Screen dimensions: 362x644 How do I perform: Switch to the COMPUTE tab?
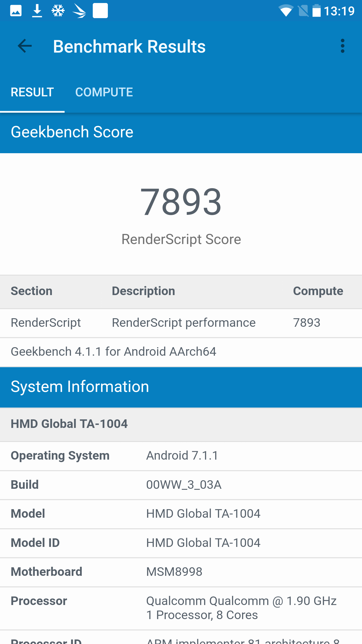click(104, 92)
